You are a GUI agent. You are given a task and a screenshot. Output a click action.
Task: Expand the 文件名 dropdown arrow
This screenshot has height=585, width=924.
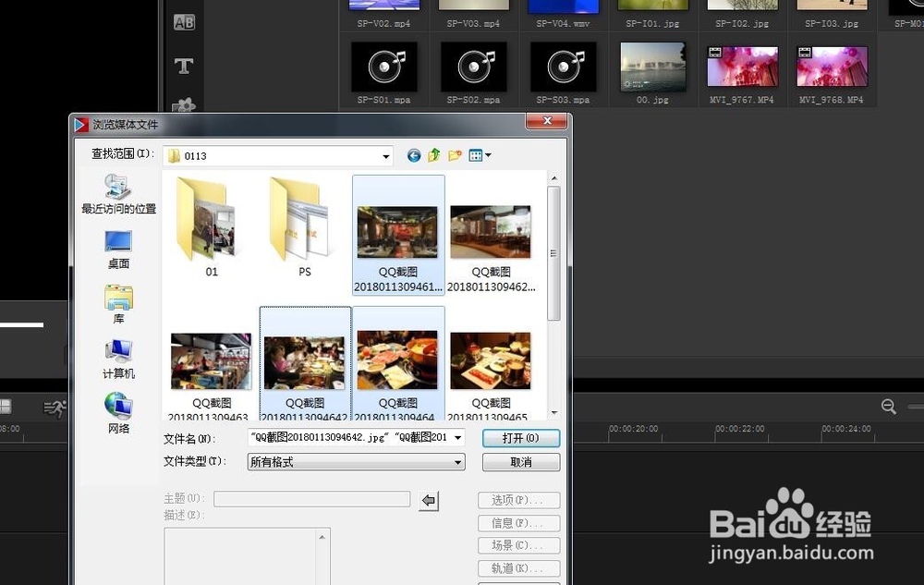(458, 438)
